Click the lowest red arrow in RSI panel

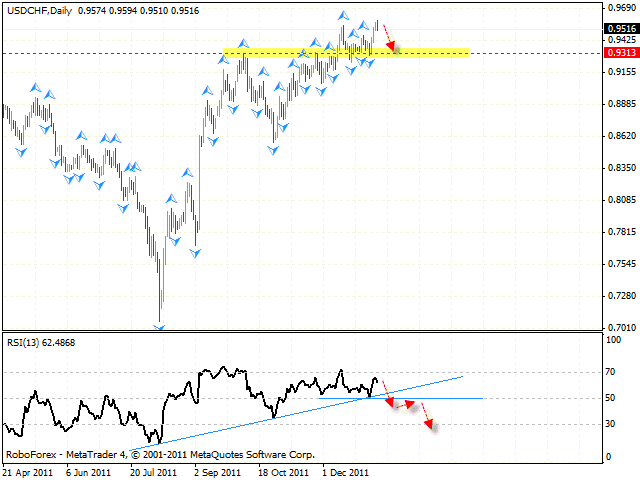[x=428, y=422]
